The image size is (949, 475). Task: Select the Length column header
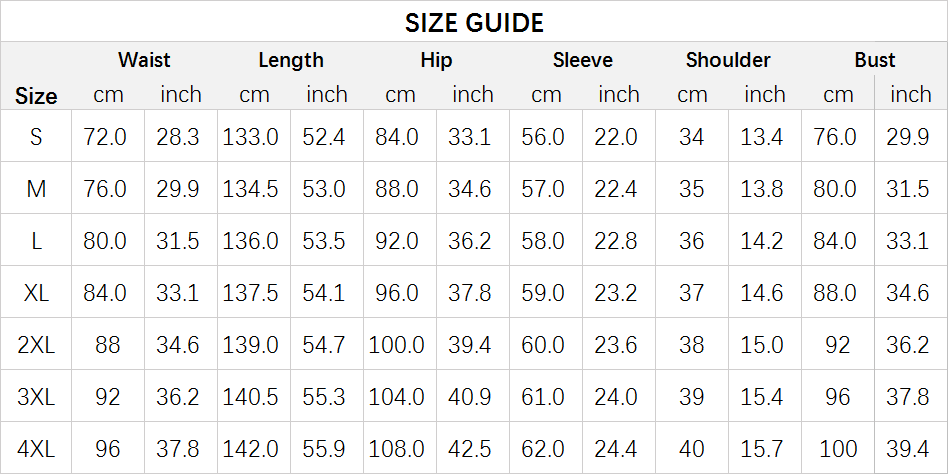tap(291, 60)
